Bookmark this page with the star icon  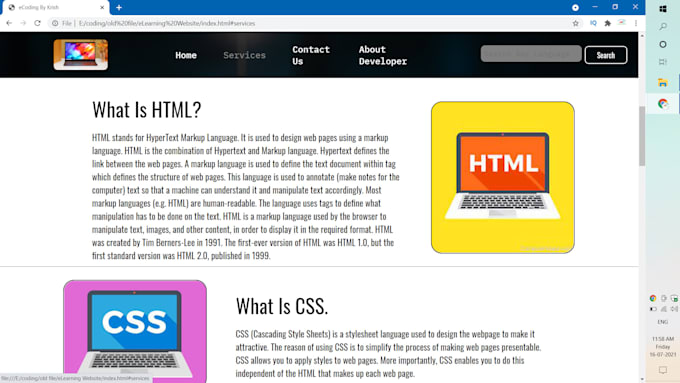tap(575, 23)
